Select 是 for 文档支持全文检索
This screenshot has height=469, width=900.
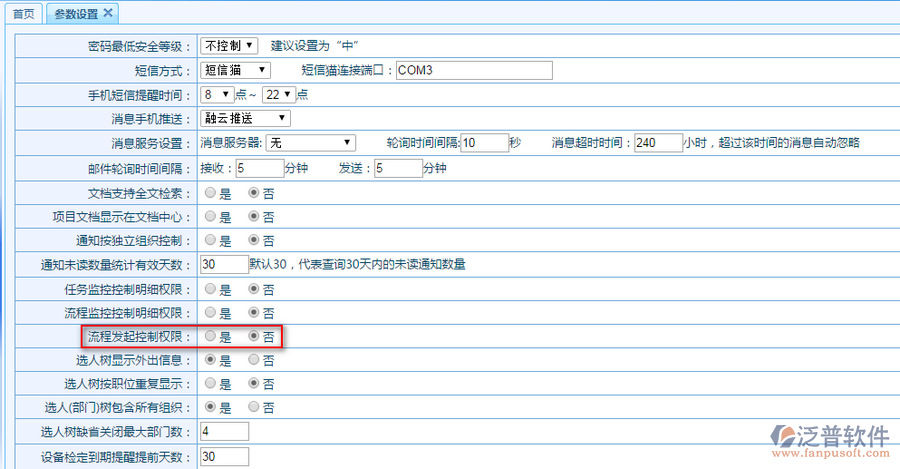(211, 192)
